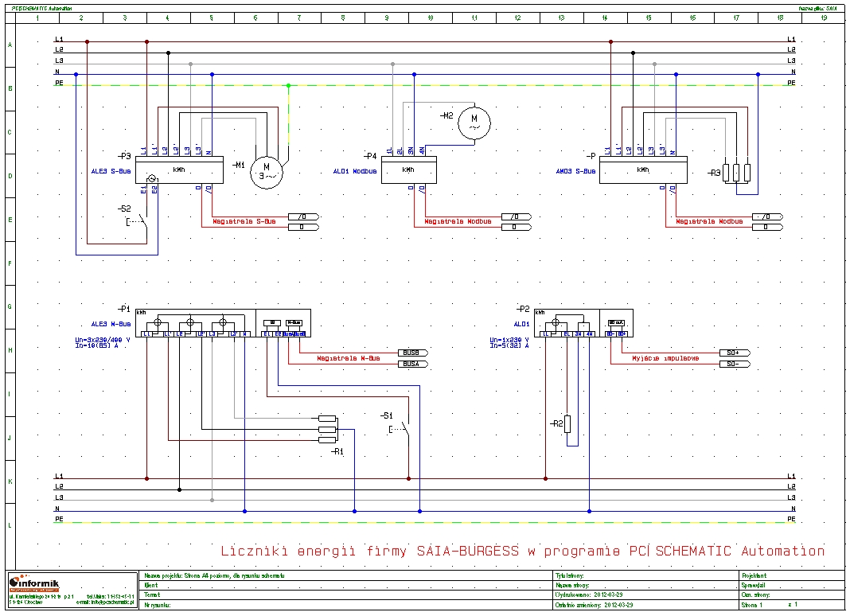Select the AWD3 S-Bus kWh meter block
The width and height of the screenshot is (850, 616).
[x=643, y=170]
